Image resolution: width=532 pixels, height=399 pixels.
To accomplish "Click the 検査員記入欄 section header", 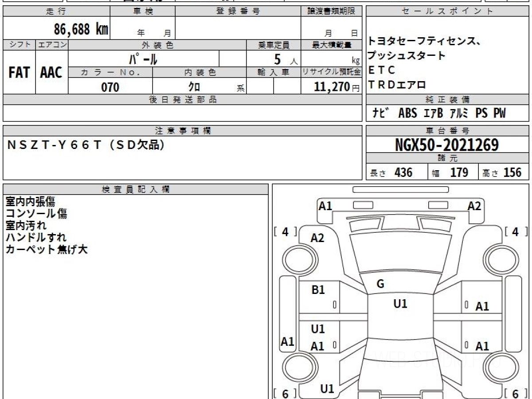I will pyautogui.click(x=136, y=189).
